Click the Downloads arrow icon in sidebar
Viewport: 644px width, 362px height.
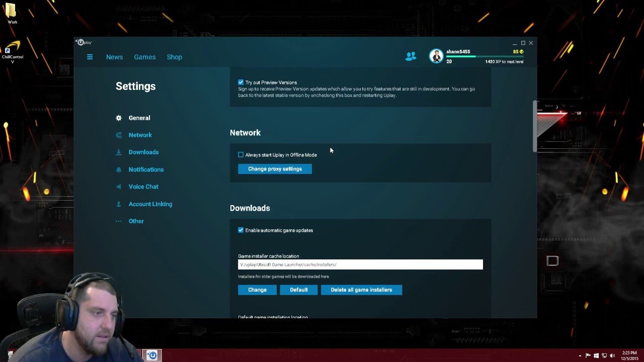click(119, 152)
